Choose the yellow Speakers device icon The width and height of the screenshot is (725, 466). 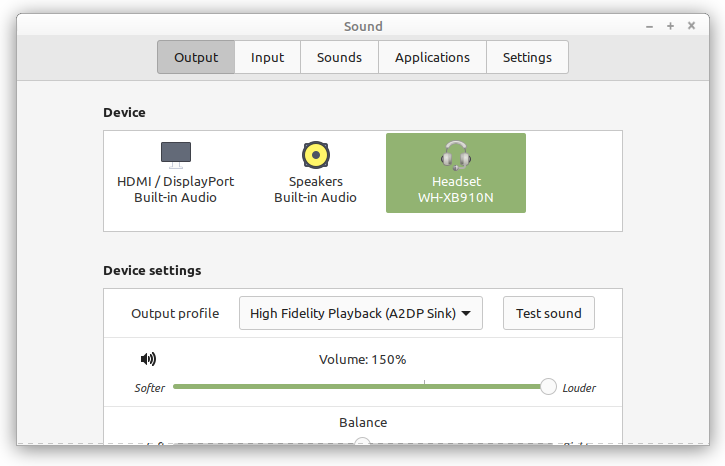(316, 155)
